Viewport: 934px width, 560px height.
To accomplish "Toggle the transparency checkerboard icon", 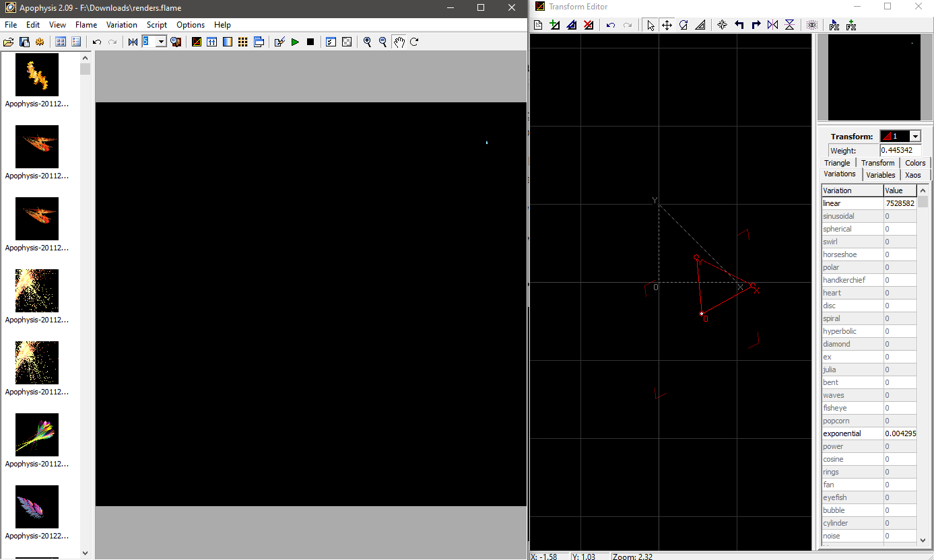I will (x=346, y=42).
